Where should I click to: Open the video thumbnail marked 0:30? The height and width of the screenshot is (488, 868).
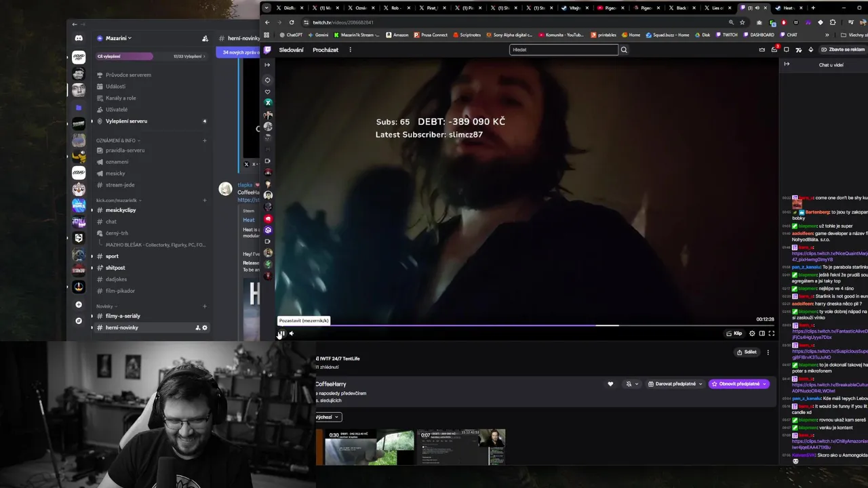click(370, 447)
